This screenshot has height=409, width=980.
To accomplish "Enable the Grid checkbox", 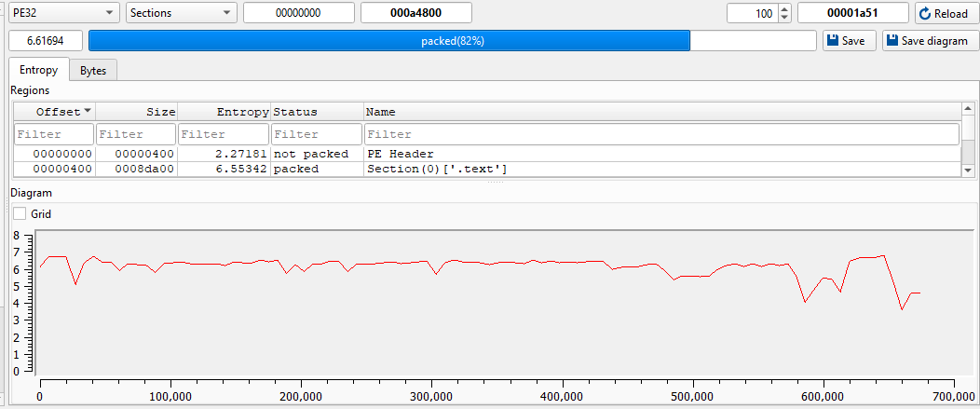I will pos(20,213).
